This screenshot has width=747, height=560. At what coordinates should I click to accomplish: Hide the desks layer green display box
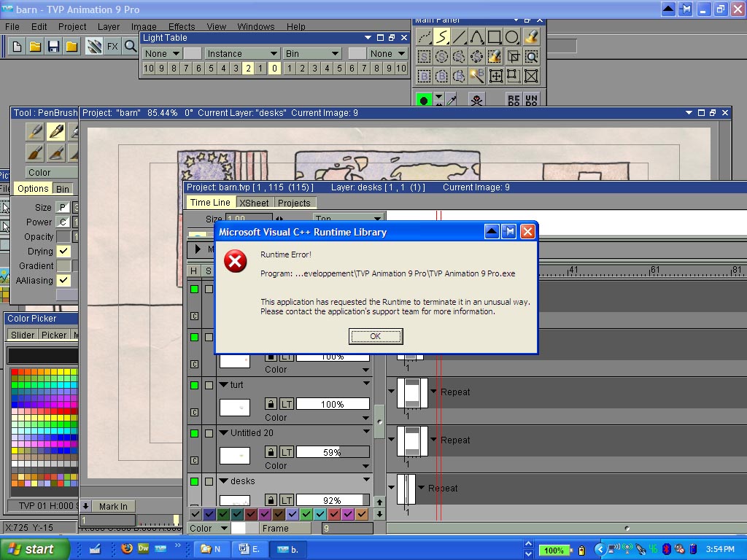194,481
